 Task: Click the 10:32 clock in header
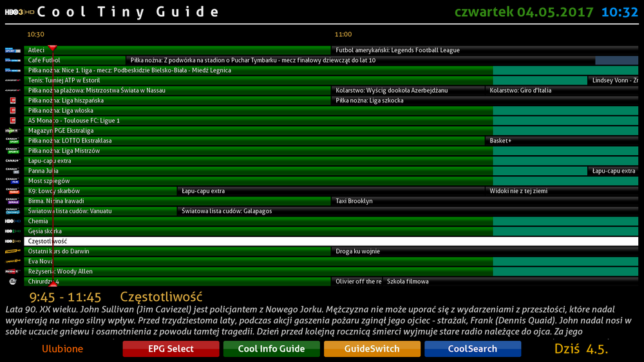[x=620, y=12]
